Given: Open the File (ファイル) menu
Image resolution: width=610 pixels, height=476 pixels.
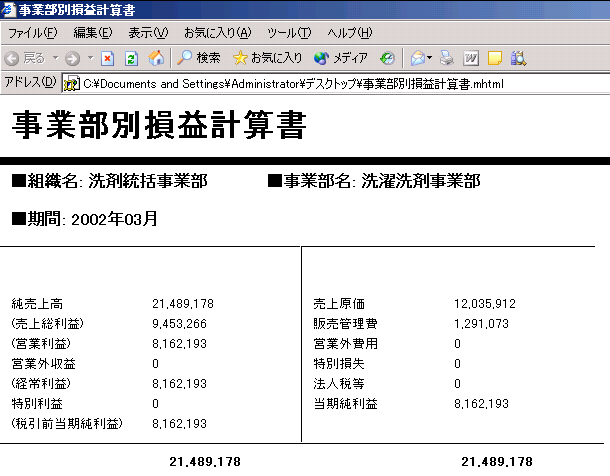Looking at the screenshot, I should coord(32,33).
